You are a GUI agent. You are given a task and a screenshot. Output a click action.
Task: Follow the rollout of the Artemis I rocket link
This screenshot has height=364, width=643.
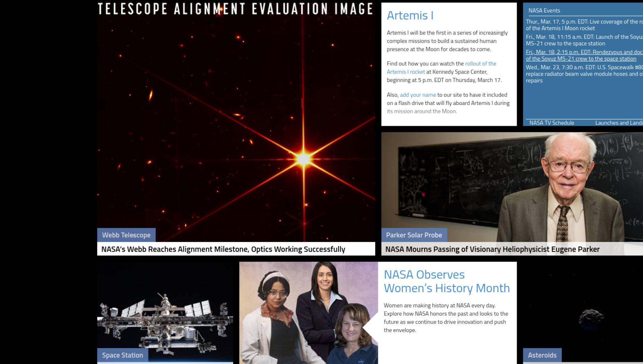pos(442,68)
